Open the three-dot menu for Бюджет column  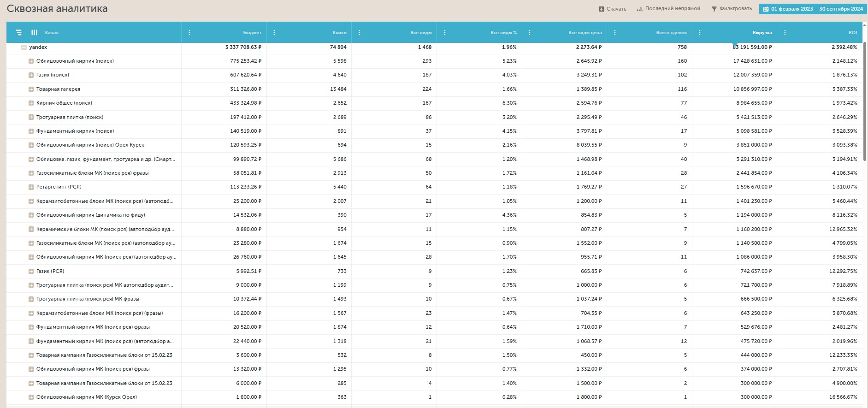189,33
